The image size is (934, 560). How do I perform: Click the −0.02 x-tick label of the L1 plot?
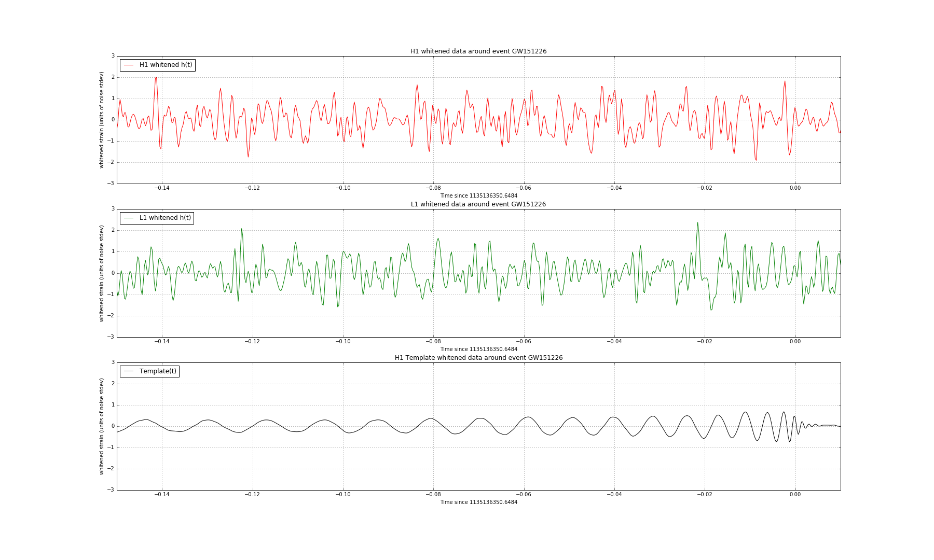click(705, 341)
